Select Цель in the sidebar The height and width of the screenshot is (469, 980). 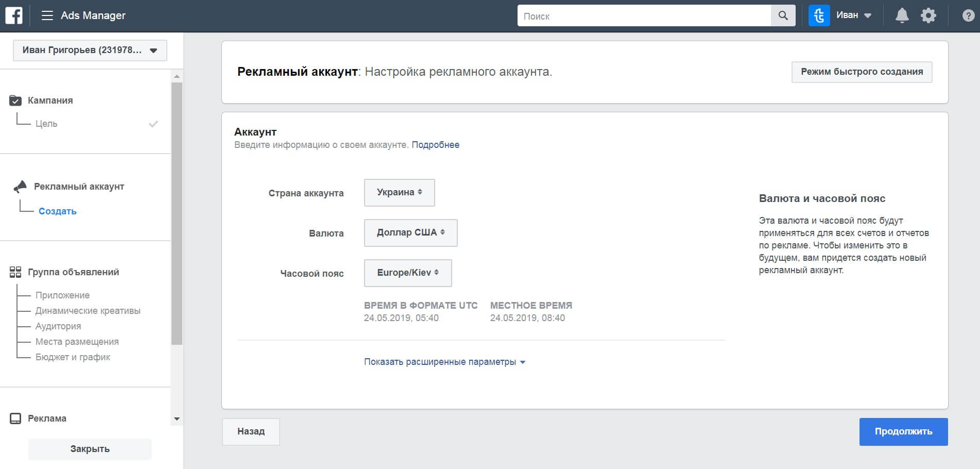coord(46,124)
